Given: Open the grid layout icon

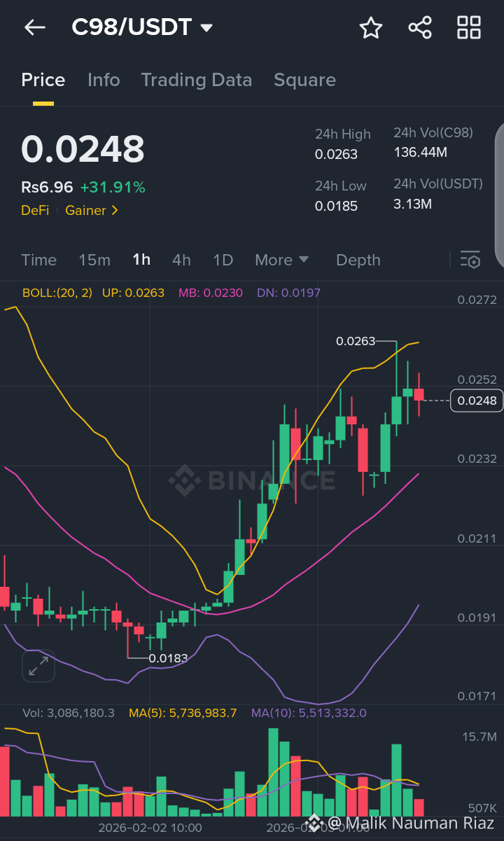Looking at the screenshot, I should click(468, 28).
